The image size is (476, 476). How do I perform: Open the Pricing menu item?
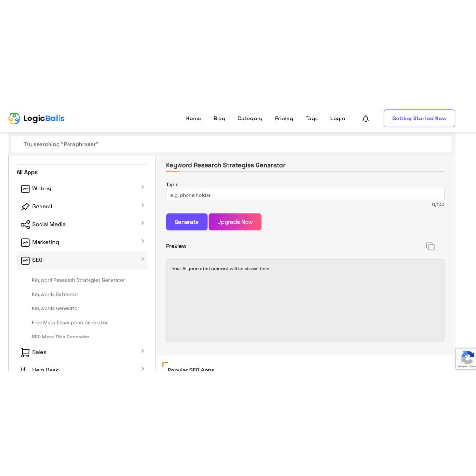[284, 118]
